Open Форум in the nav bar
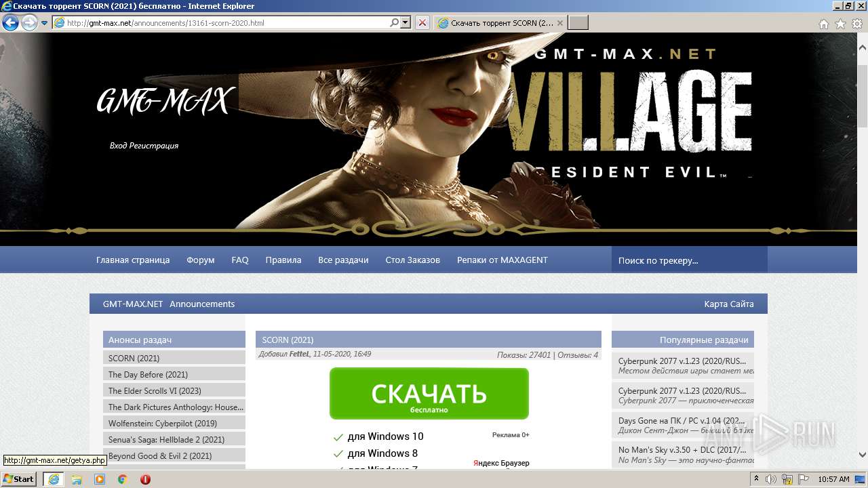This screenshot has height=488, width=868. (x=201, y=260)
